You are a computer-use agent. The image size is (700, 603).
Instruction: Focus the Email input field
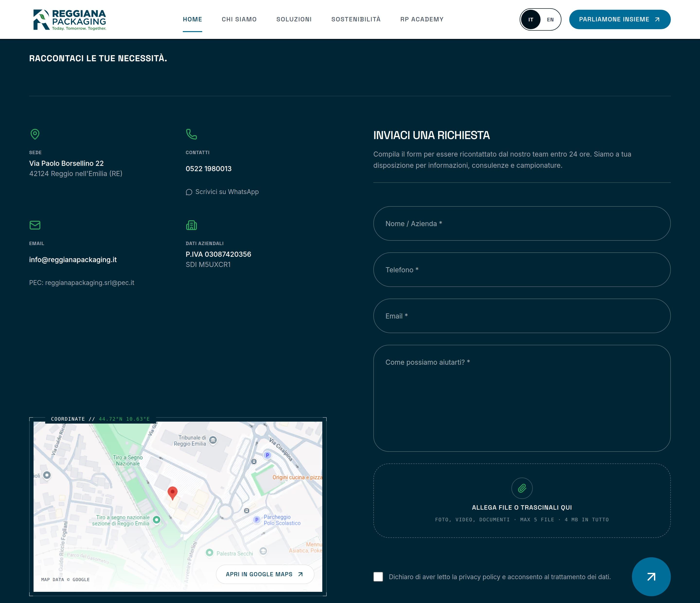tap(522, 316)
